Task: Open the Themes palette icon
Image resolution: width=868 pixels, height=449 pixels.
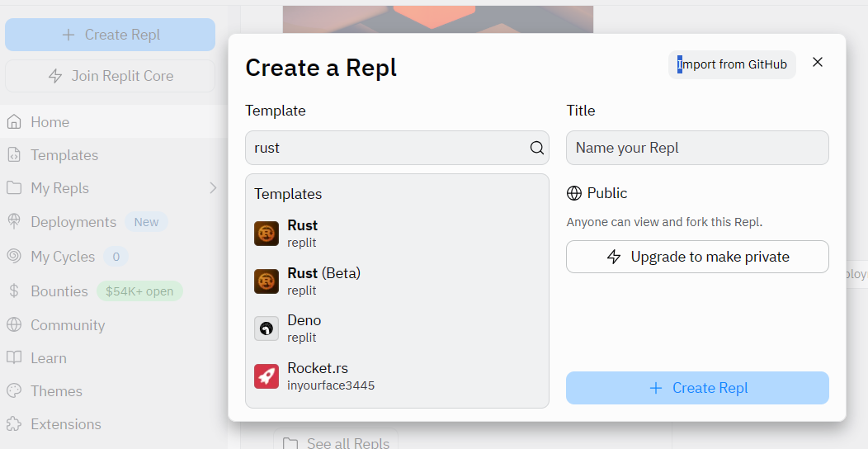Action: 14,391
